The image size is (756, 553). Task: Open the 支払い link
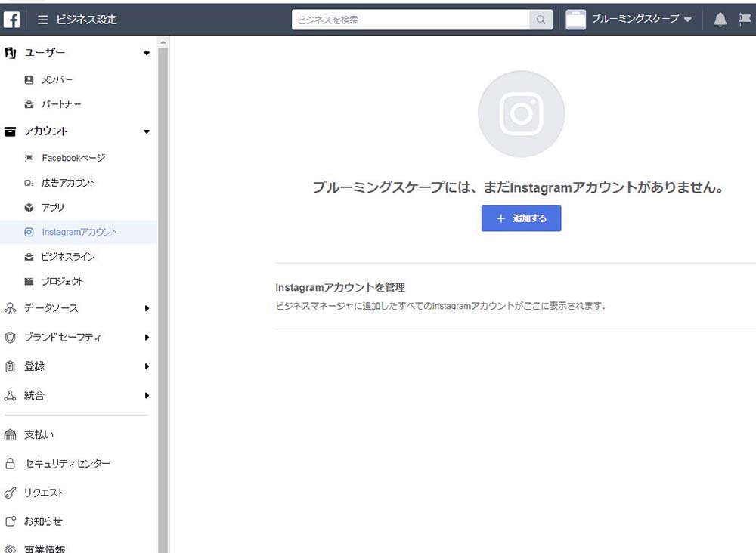click(x=39, y=435)
